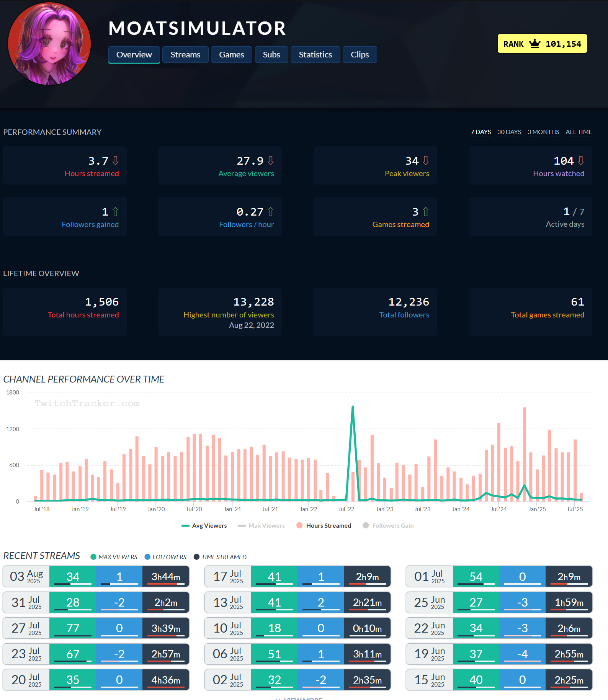The width and height of the screenshot is (608, 700).
Task: Open the 15 Jun 2025 stream
Action: pyautogui.click(x=499, y=680)
